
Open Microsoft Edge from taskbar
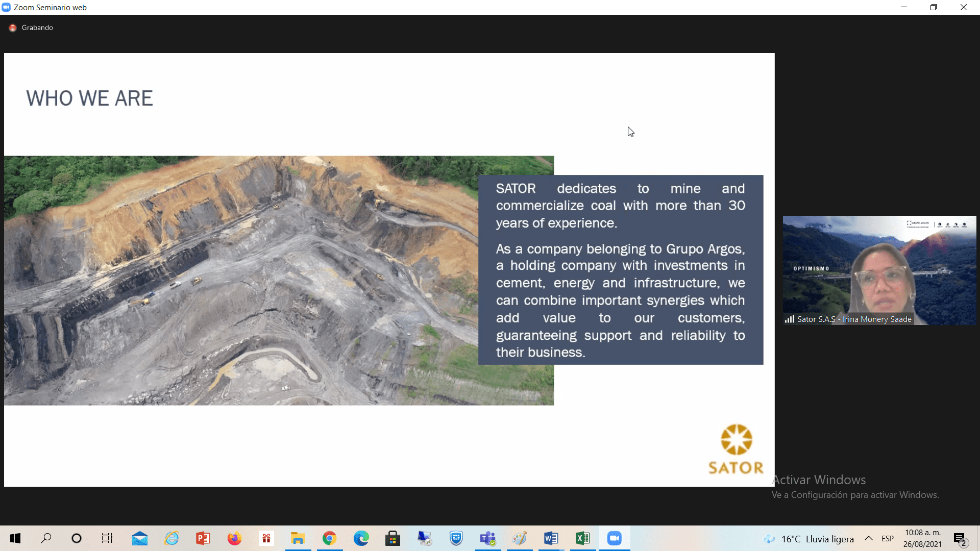click(x=361, y=538)
